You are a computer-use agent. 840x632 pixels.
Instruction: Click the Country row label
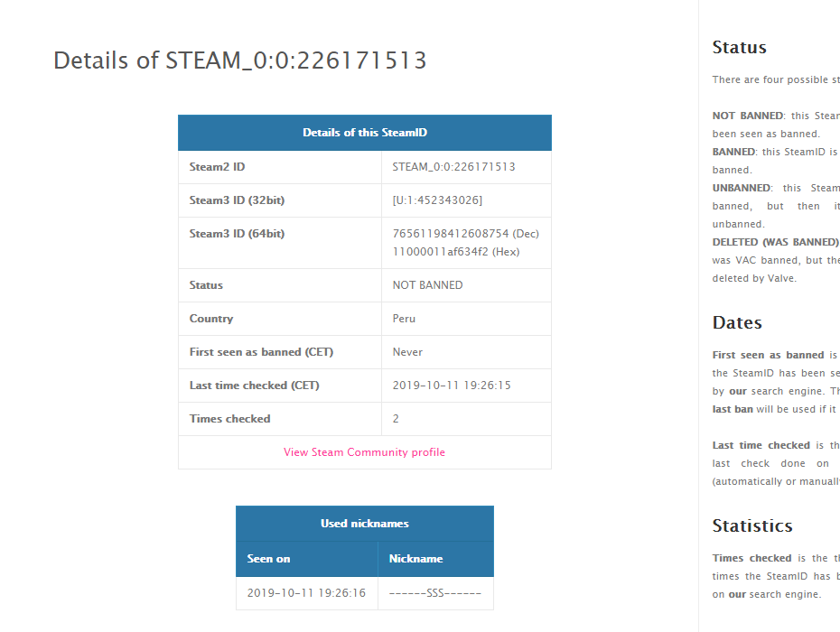tap(211, 319)
